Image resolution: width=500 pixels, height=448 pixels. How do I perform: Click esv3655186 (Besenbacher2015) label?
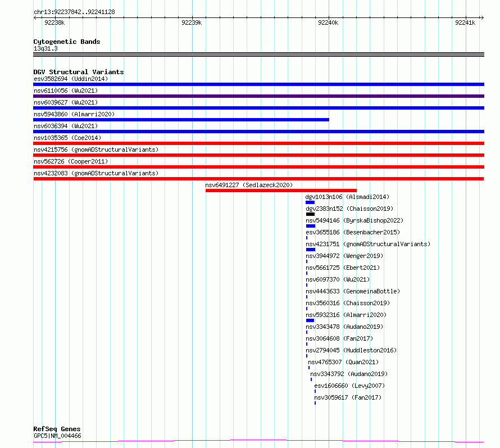pos(353,232)
